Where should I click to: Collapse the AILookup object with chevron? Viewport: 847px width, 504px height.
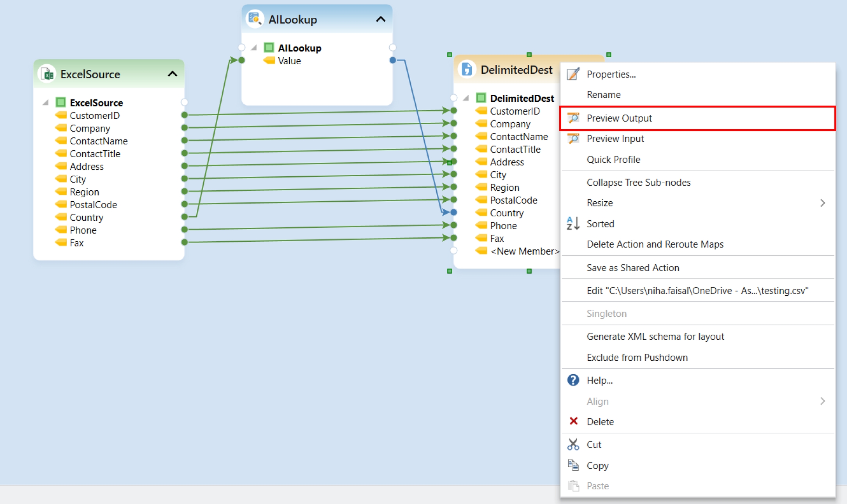tap(380, 19)
